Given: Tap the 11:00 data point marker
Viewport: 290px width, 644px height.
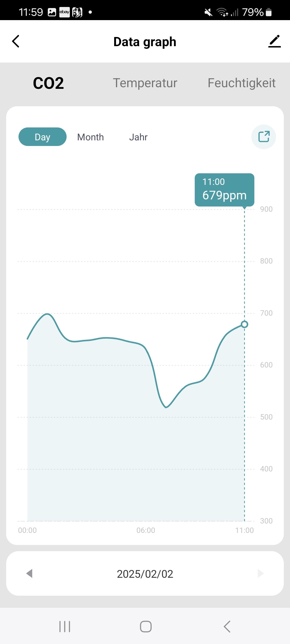Looking at the screenshot, I should coord(244,324).
